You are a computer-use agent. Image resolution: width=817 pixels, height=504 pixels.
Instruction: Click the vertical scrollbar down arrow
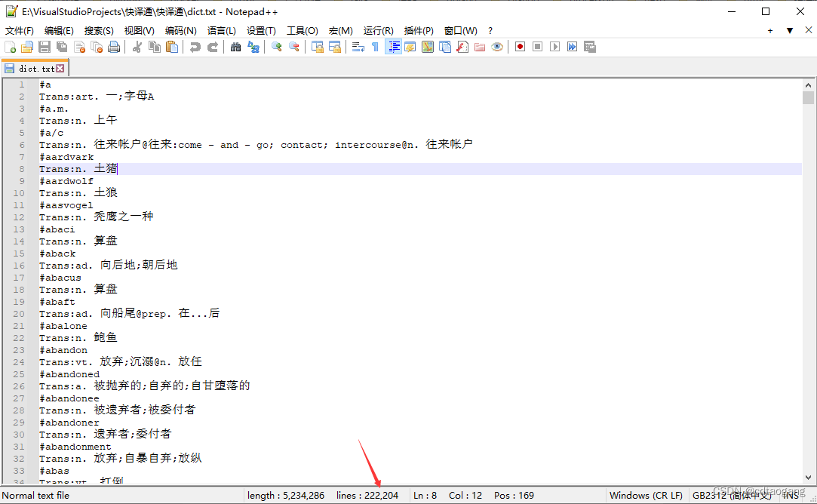pos(808,478)
